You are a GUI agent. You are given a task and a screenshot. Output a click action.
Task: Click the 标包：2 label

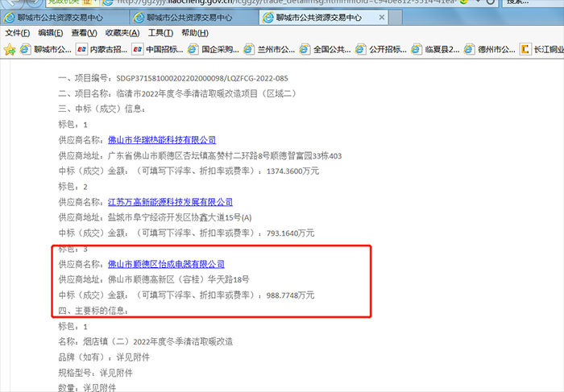(x=73, y=187)
